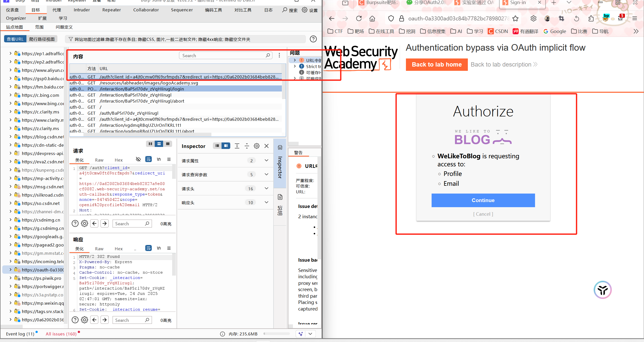The image size is (644, 342).
Task: Expand the 请求头 section in Inspector
Action: (x=266, y=189)
